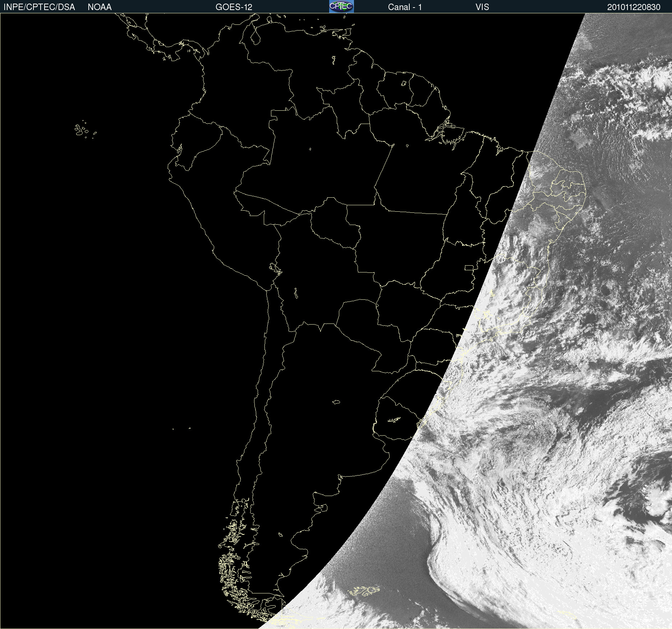Viewport: 672px width, 629px height.
Task: Click the NOAA label in the header
Action: [100, 7]
